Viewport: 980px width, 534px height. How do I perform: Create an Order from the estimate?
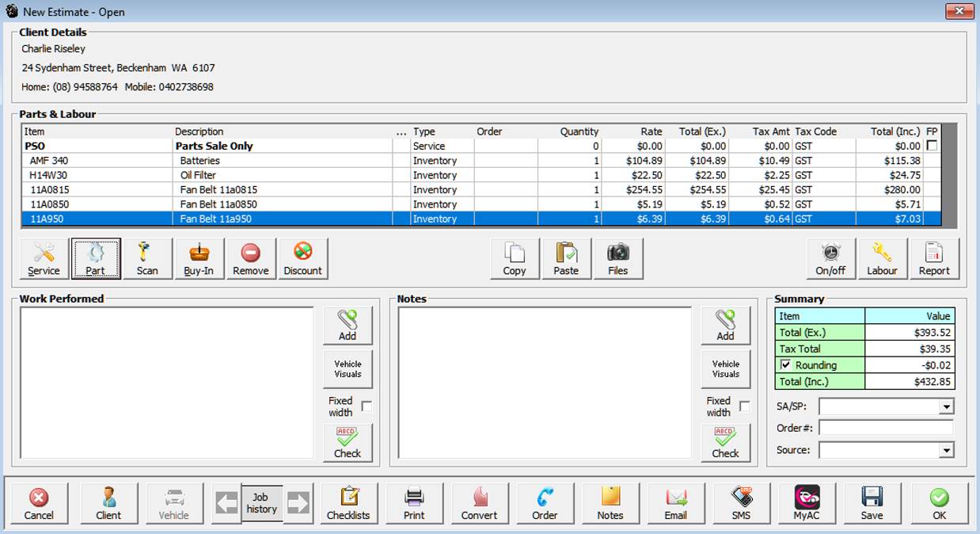545,503
